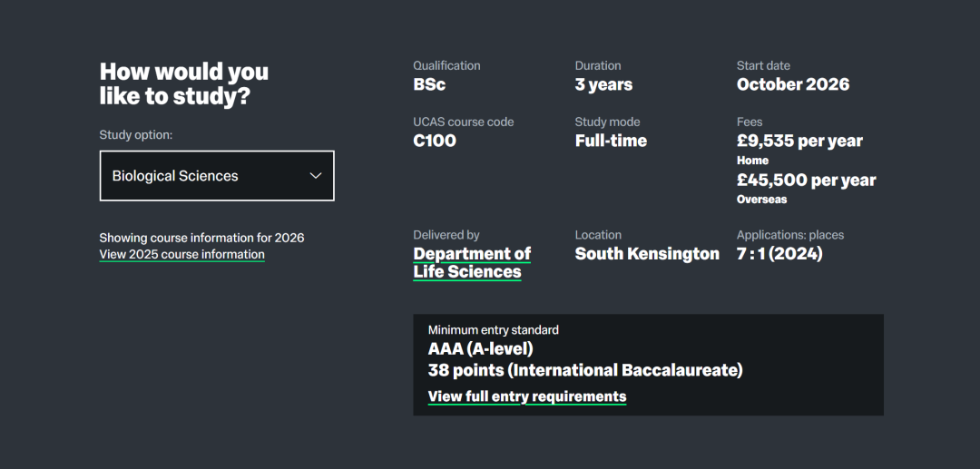The height and width of the screenshot is (469, 980).
Task: Click the chevron arrow in study option box
Action: [316, 176]
